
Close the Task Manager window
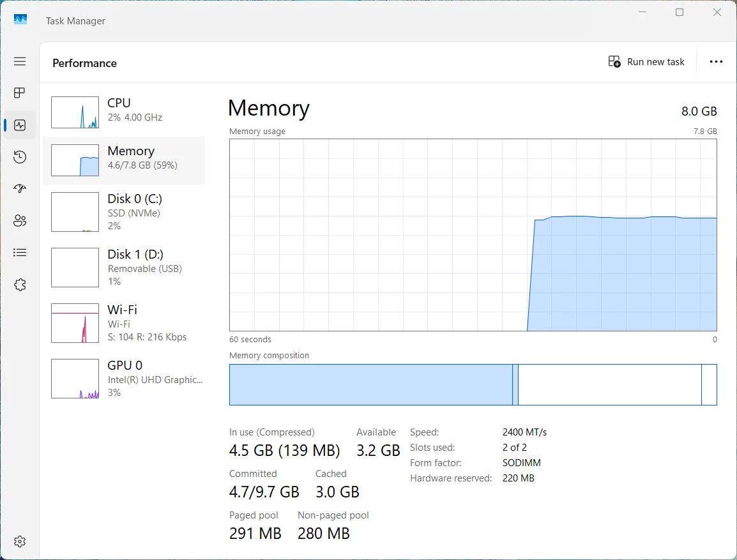717,12
